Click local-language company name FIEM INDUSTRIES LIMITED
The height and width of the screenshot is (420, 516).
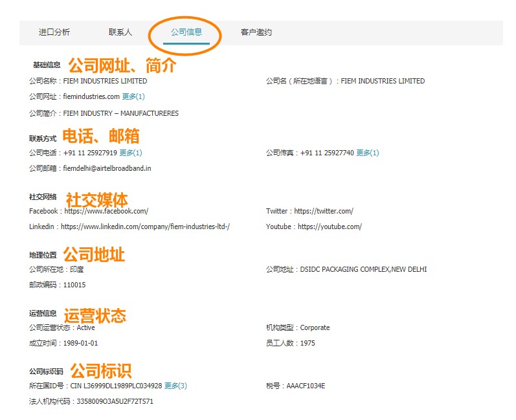point(383,81)
